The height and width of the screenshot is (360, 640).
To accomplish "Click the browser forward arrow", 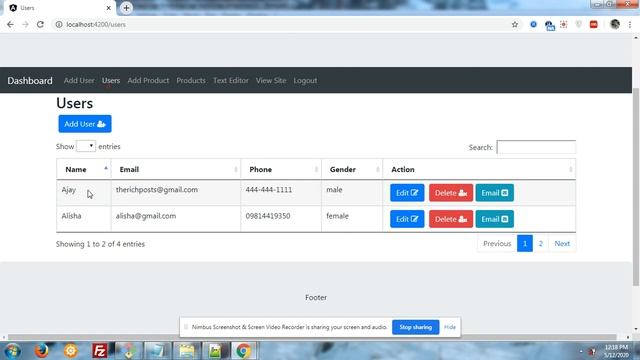I will (x=25, y=24).
